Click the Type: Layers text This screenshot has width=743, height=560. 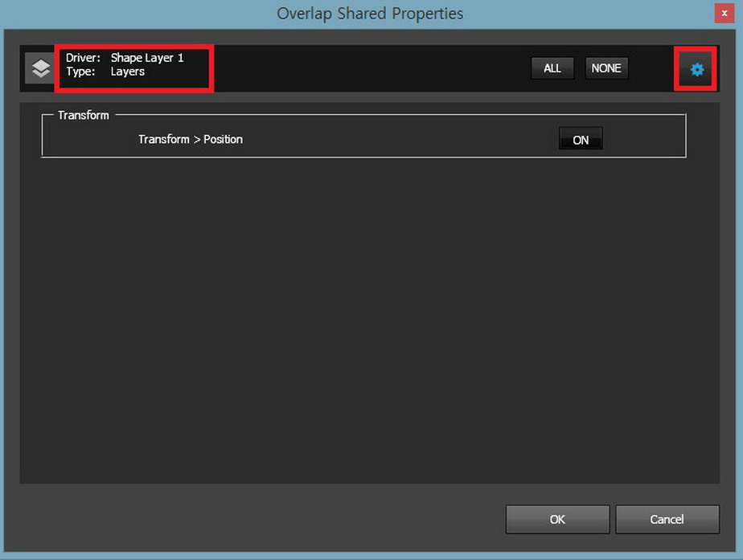(105, 72)
